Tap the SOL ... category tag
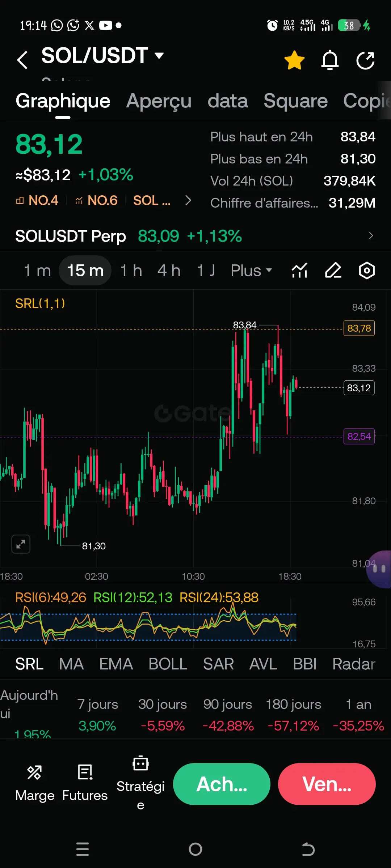 point(152,200)
